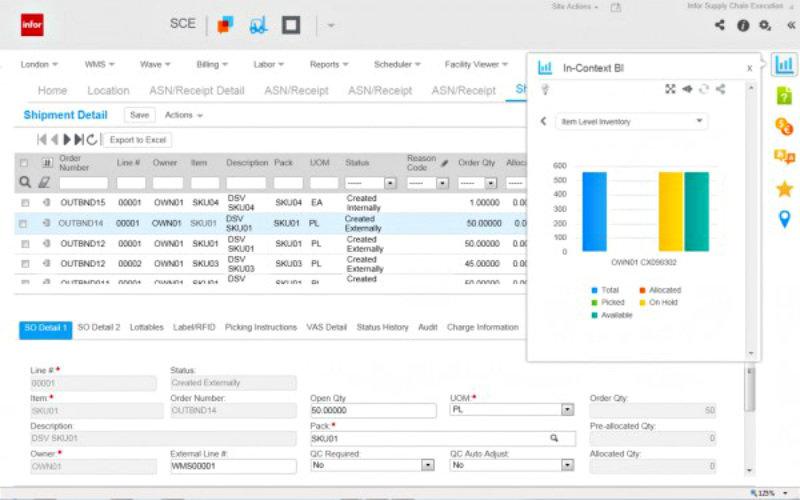Image resolution: width=800 pixels, height=500 pixels.
Task: Click the orange star favorites icon
Action: click(785, 188)
